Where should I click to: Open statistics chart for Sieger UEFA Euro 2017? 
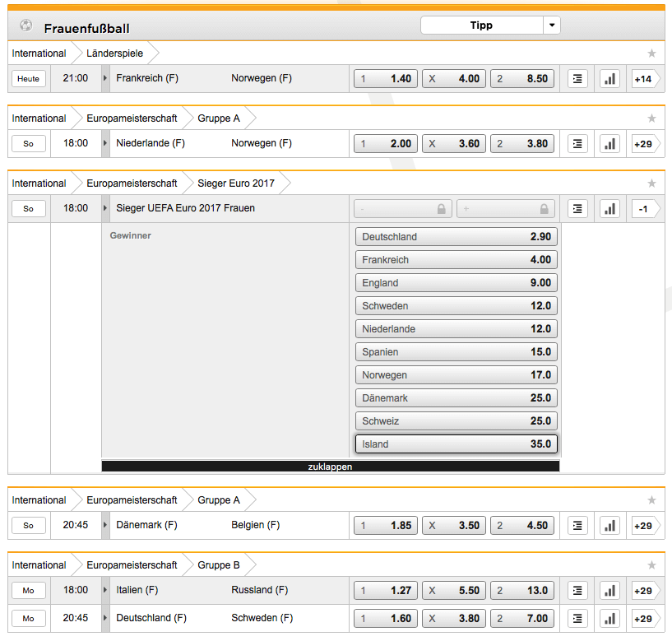(609, 209)
